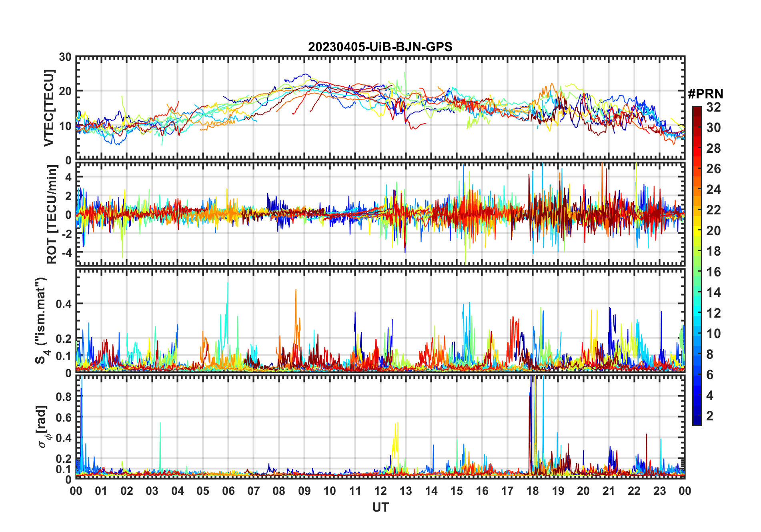Select the VTEC[TECU] y-axis label

click(x=49, y=108)
